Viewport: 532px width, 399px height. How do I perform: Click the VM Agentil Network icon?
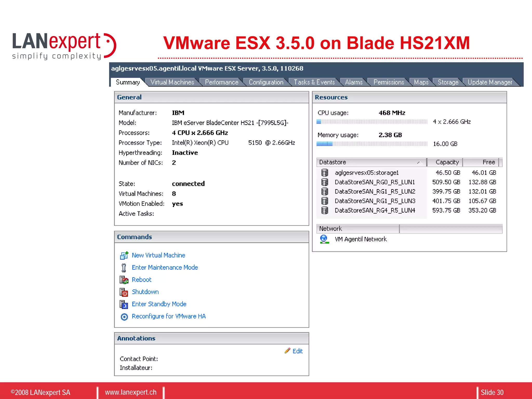coord(324,239)
